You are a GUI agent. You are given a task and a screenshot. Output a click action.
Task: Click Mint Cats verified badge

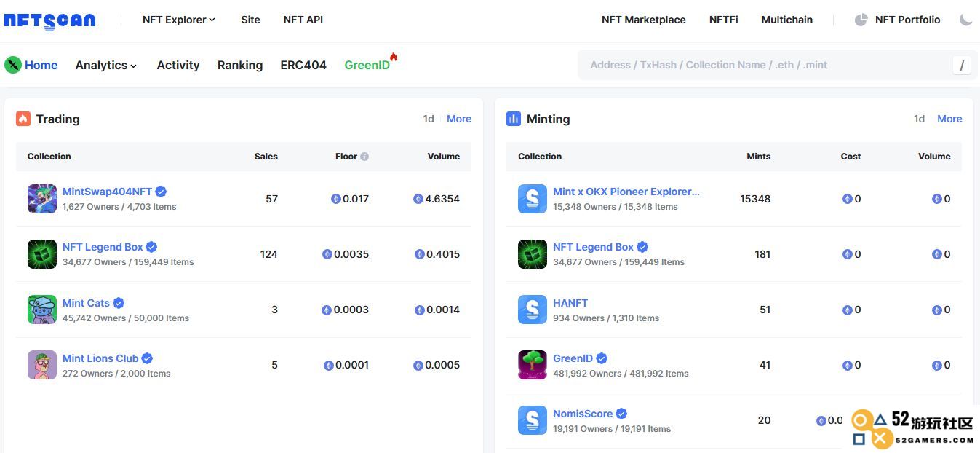pyautogui.click(x=119, y=303)
